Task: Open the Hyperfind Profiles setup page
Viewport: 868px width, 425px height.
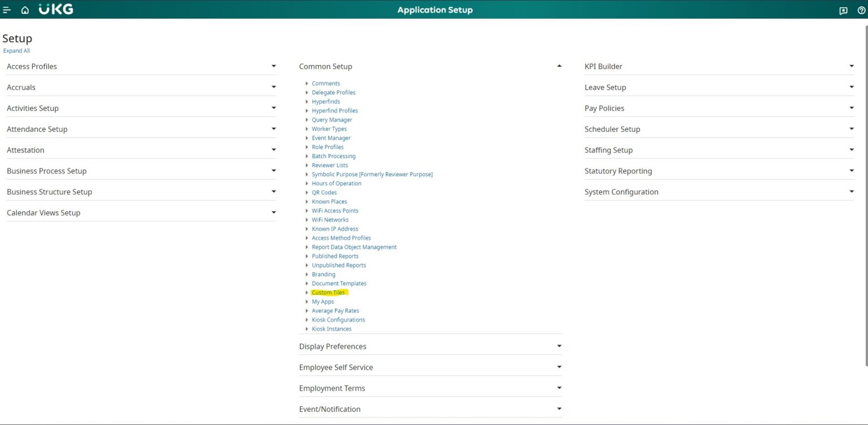Action: [335, 110]
